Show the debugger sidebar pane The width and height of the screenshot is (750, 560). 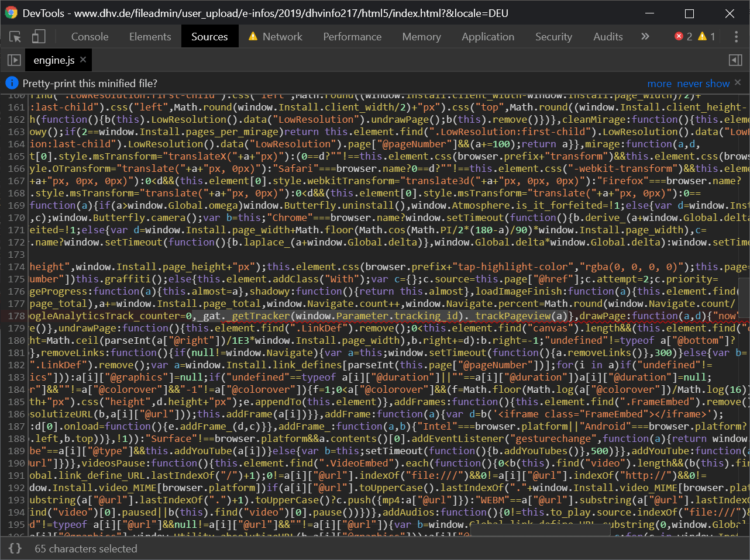tap(736, 60)
